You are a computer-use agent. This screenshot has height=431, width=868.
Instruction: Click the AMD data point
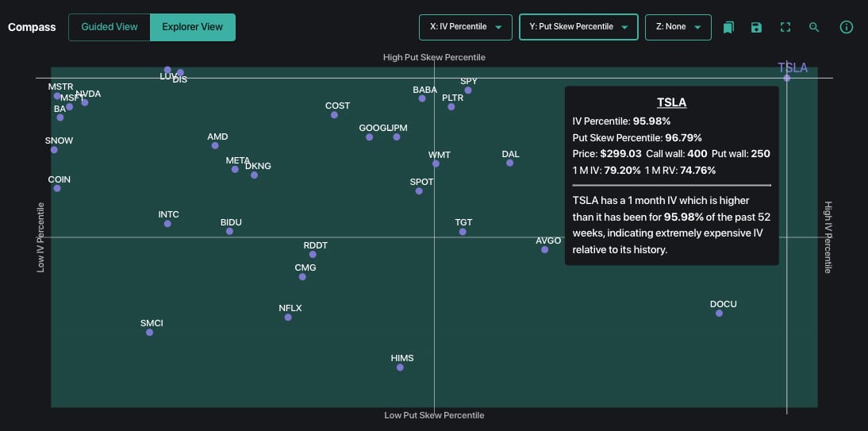215,146
